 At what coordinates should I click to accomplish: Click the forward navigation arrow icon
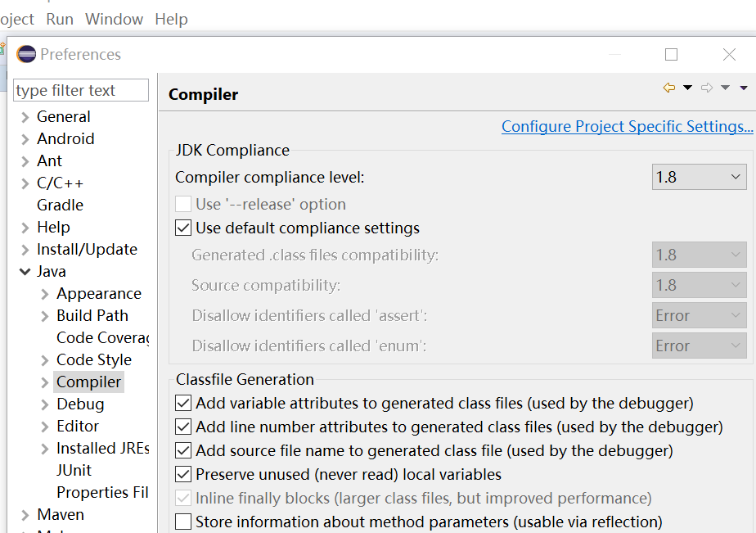[x=707, y=88]
